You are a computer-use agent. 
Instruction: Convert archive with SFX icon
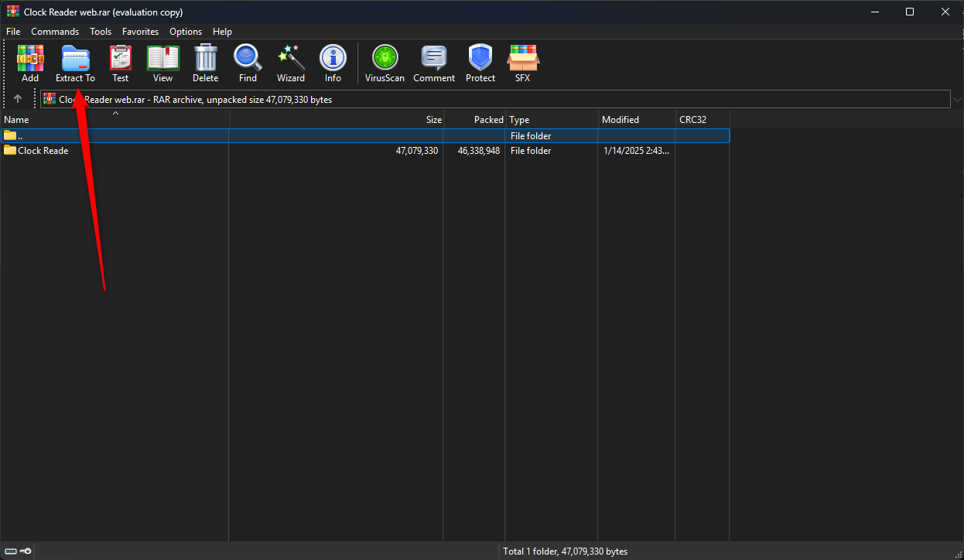pyautogui.click(x=523, y=57)
